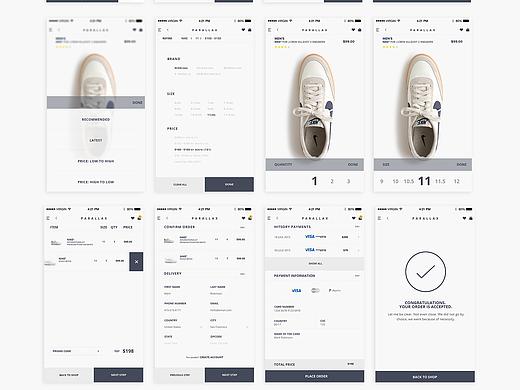520x390 pixels.
Task: Collapse the Payment Information section
Action: coord(357,276)
